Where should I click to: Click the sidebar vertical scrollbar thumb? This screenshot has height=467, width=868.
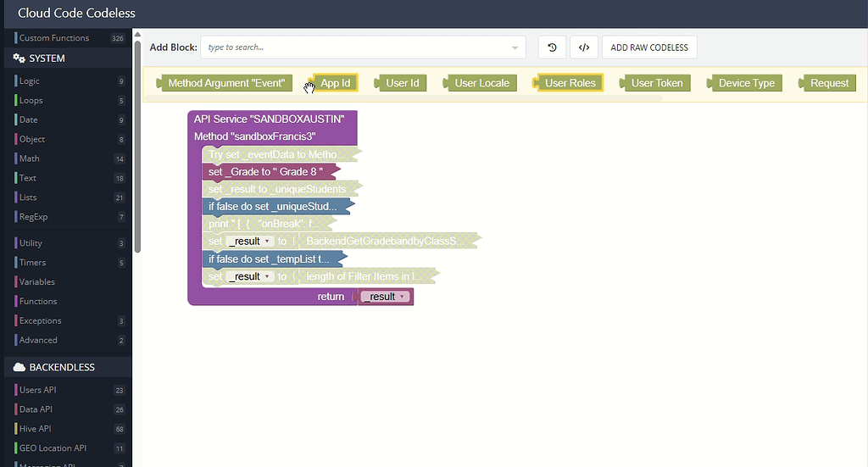137,147
